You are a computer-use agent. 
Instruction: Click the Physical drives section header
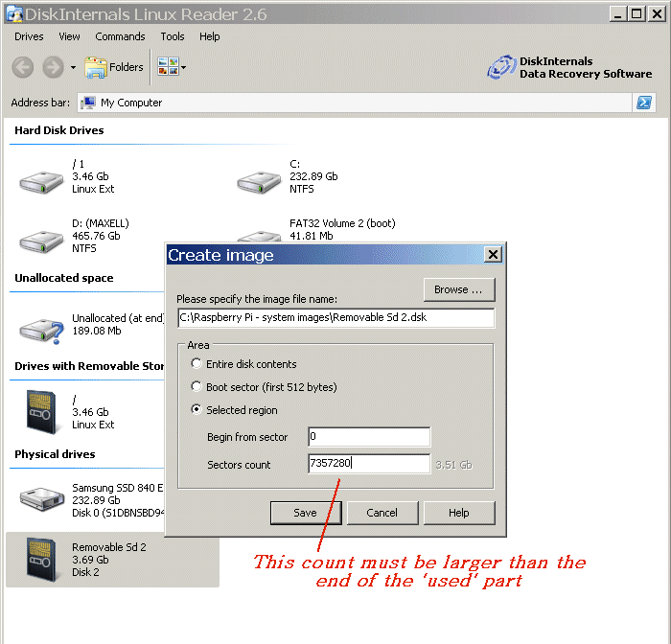click(x=55, y=454)
